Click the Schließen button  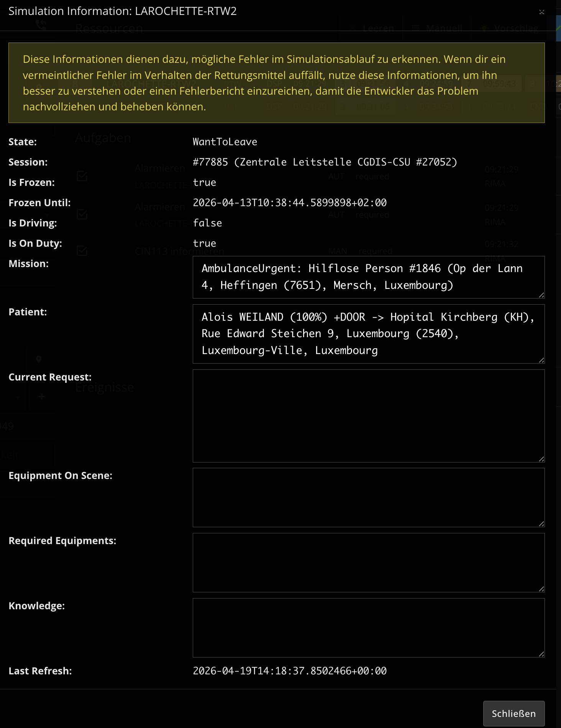513,713
